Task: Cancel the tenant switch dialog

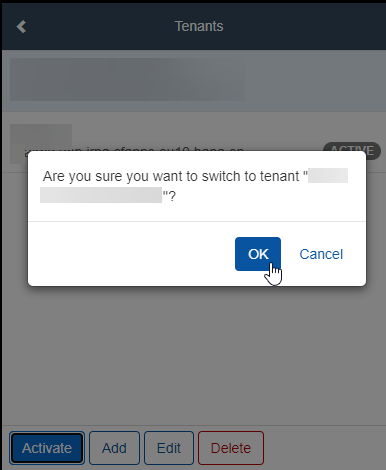Action: [321, 254]
